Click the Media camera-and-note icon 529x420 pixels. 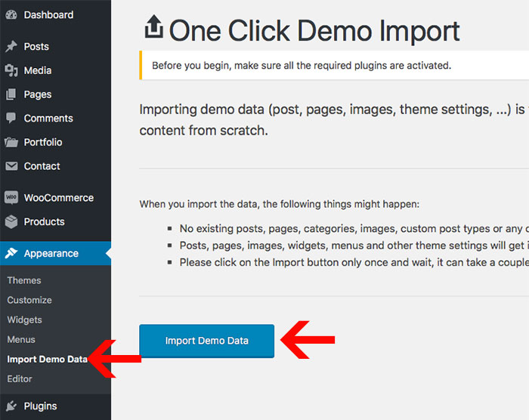click(11, 70)
